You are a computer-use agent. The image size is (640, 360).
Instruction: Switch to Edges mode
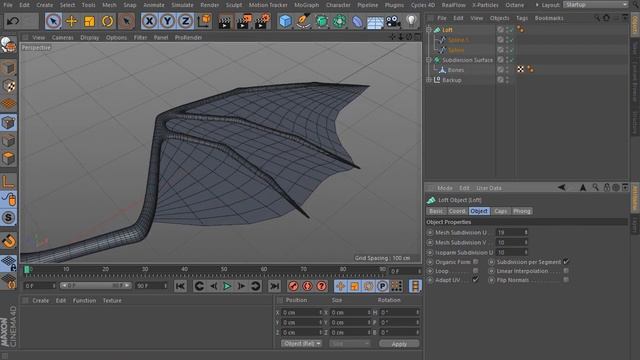[x=8, y=140]
